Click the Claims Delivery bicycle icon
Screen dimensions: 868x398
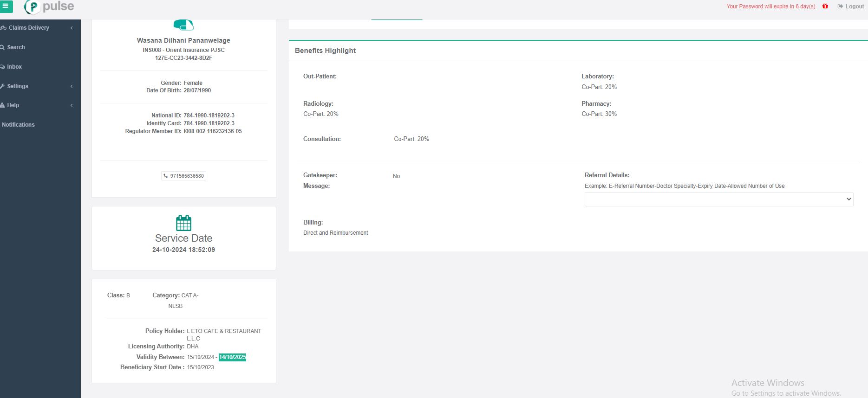(x=3, y=28)
